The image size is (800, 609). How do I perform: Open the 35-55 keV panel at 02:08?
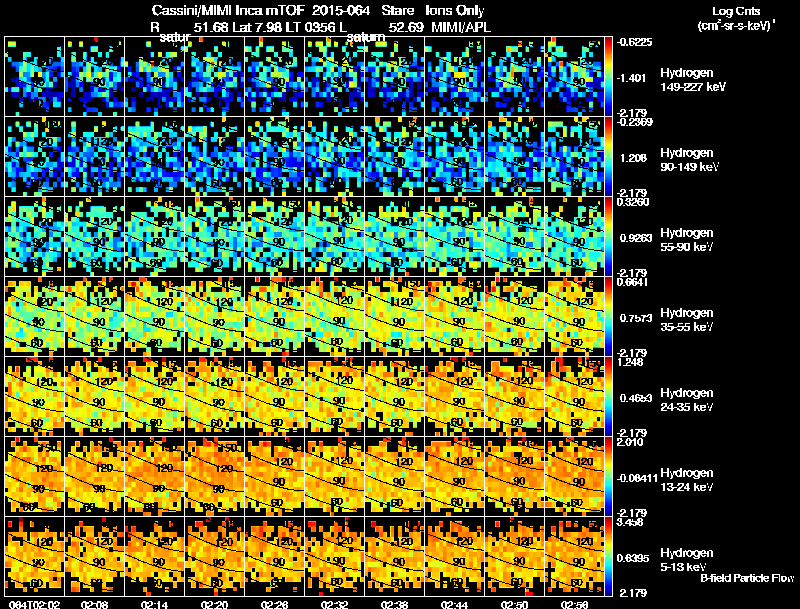coord(94,317)
